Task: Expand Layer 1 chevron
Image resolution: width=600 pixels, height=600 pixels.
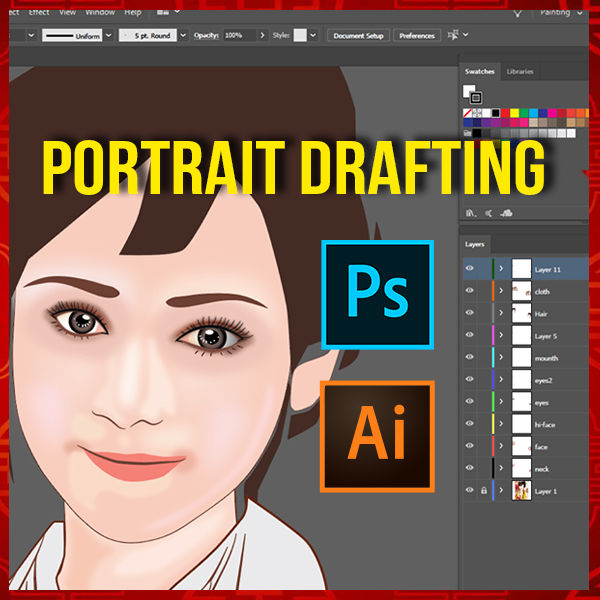Action: 501,491
